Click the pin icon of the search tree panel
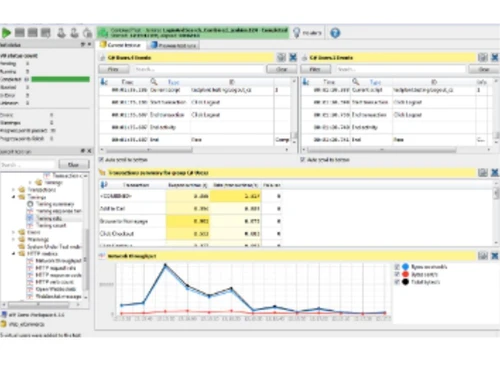500x375 pixels. tap(83, 151)
